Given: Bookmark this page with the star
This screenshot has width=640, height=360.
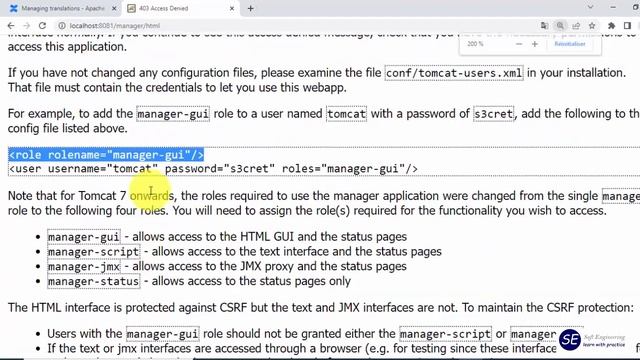Looking at the screenshot, I should [592, 26].
